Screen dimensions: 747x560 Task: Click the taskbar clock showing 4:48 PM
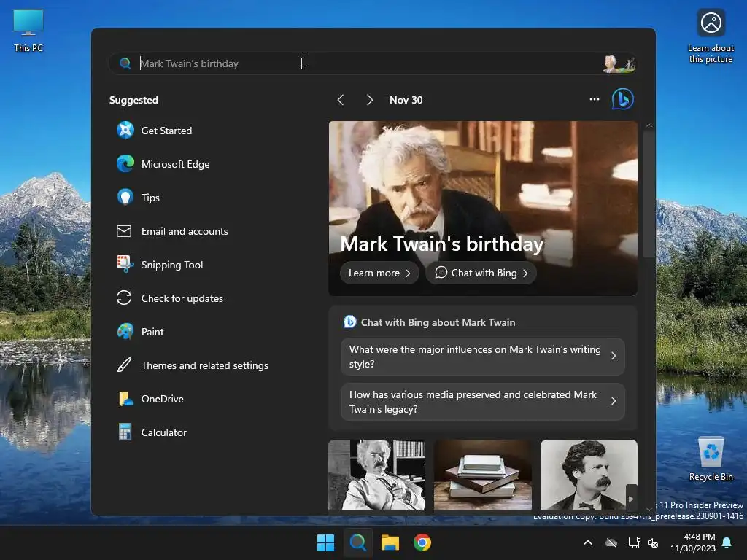click(x=693, y=542)
